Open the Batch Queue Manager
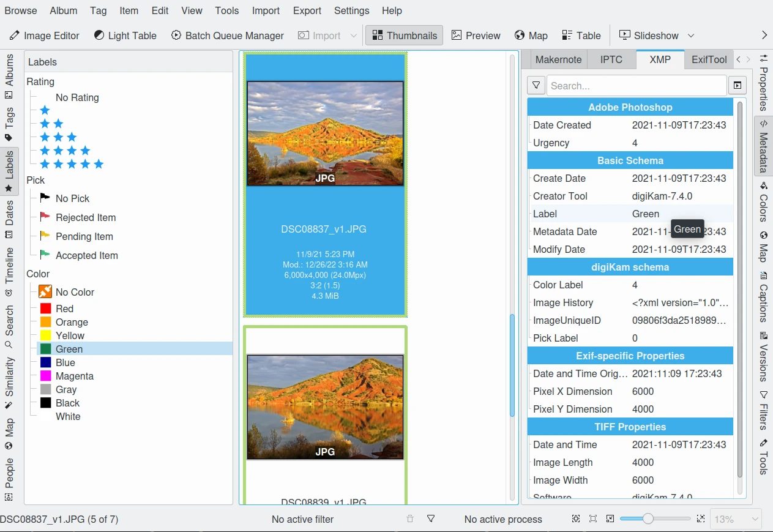The image size is (773, 532). click(227, 36)
